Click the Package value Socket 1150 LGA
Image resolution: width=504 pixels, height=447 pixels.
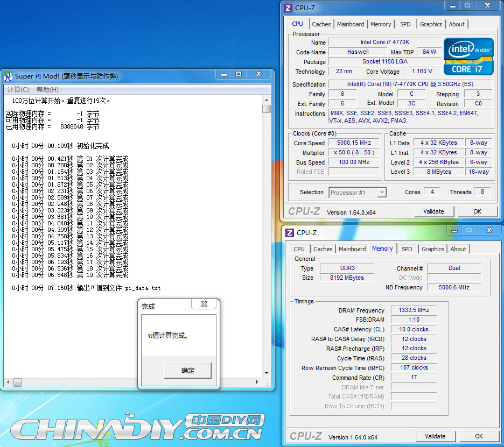click(x=385, y=61)
